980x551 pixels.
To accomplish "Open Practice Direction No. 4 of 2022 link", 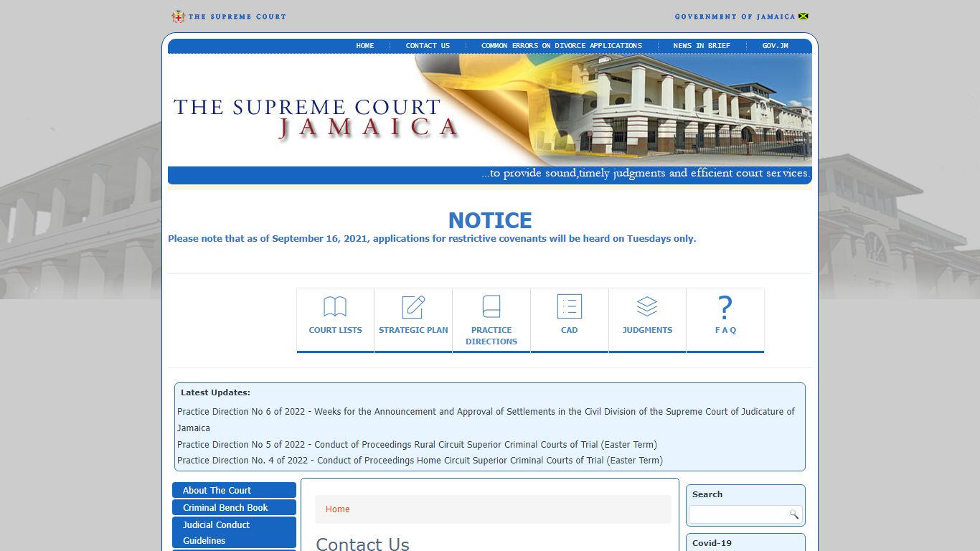I will point(420,460).
